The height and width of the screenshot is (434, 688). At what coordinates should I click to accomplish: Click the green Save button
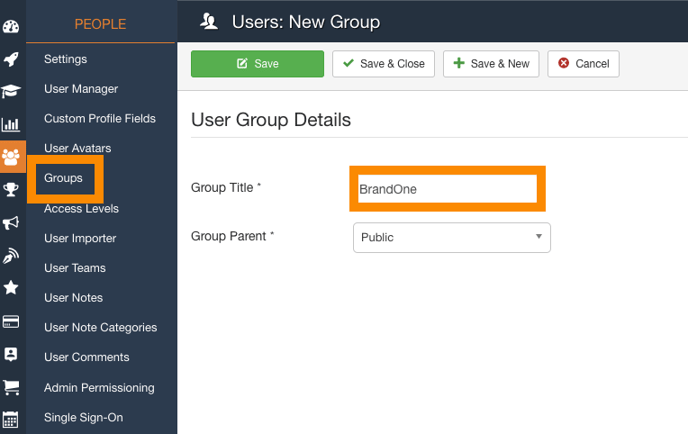[x=258, y=64]
